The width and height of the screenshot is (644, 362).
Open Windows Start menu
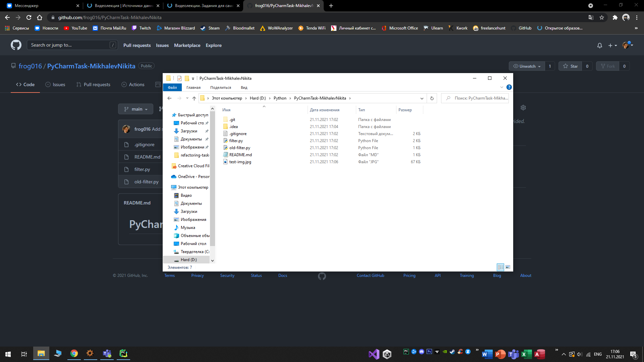point(8,354)
